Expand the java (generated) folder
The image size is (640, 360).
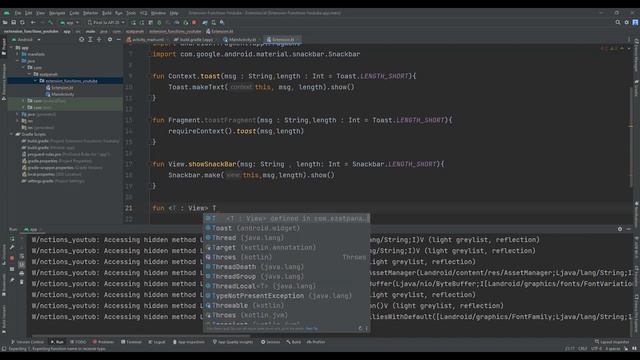pos(18,114)
